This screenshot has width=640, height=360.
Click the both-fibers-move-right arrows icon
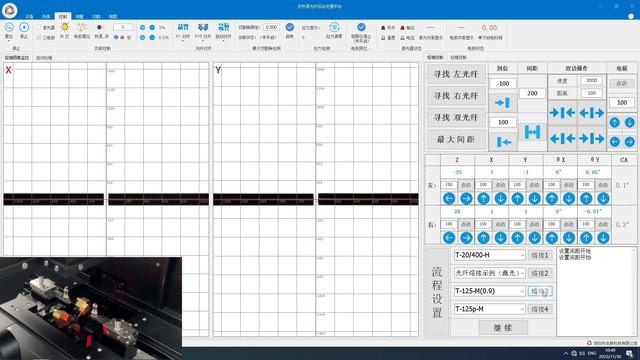click(x=592, y=139)
